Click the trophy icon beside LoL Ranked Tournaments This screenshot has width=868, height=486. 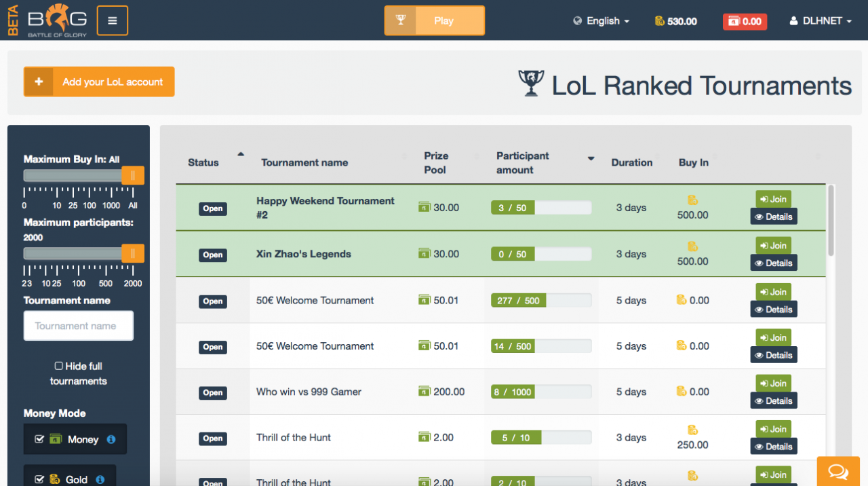tap(531, 83)
